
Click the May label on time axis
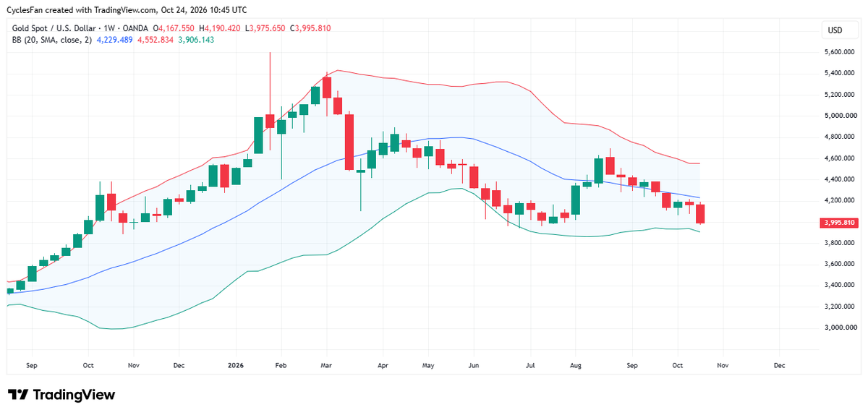pos(428,366)
